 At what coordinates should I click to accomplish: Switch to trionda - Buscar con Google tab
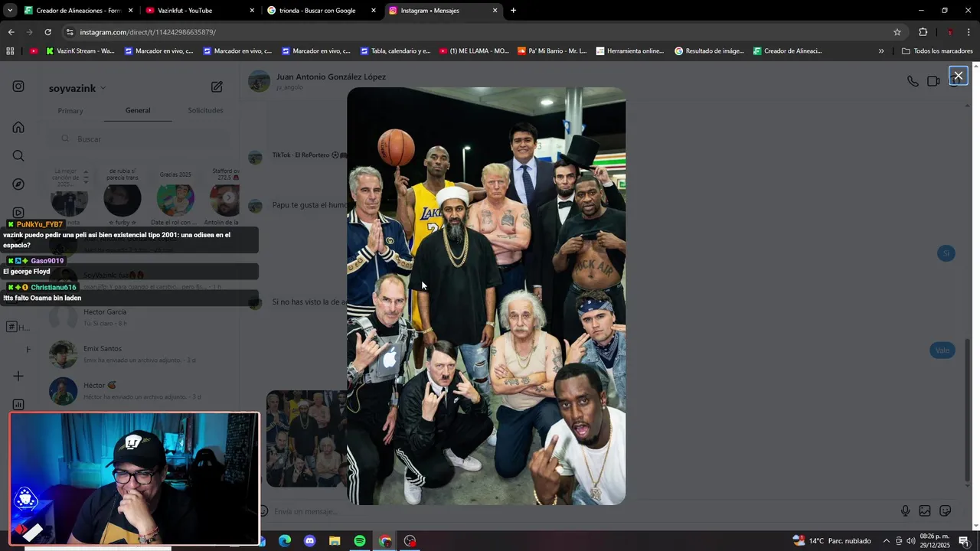click(x=320, y=11)
